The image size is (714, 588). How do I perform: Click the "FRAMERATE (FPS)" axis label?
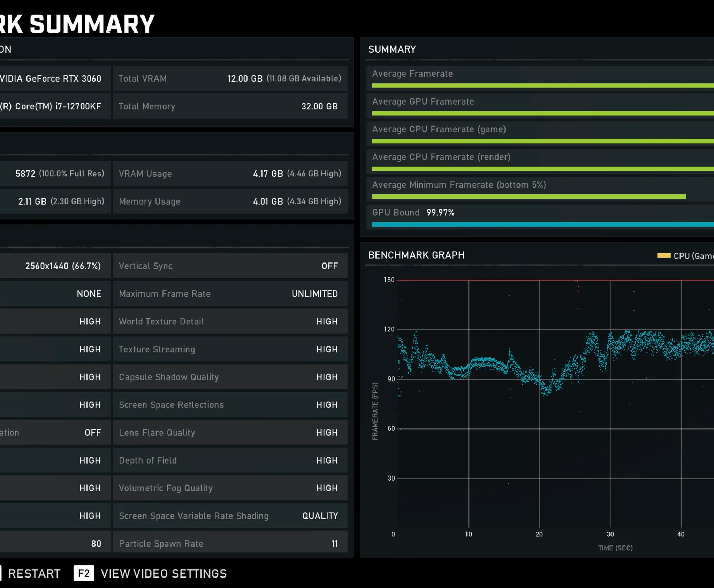[375, 411]
